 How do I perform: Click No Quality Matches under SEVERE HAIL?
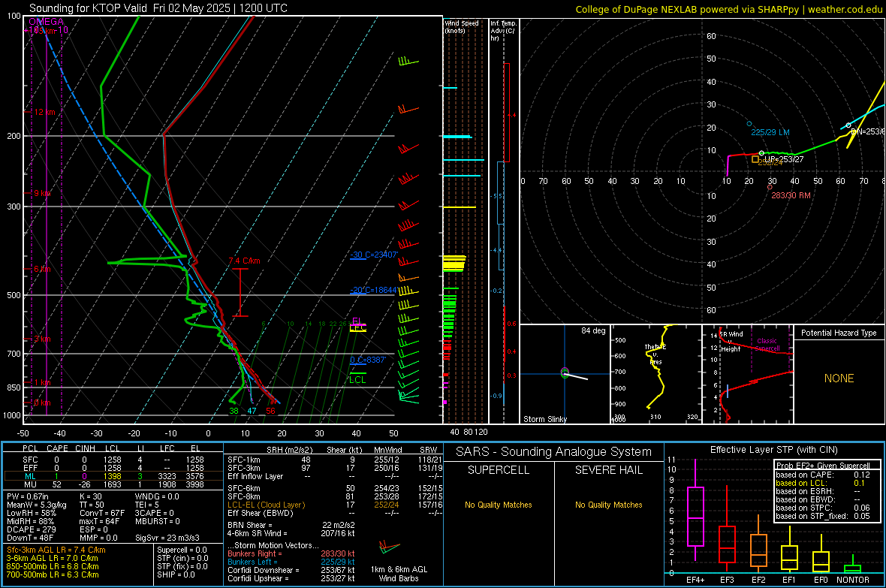(x=608, y=505)
